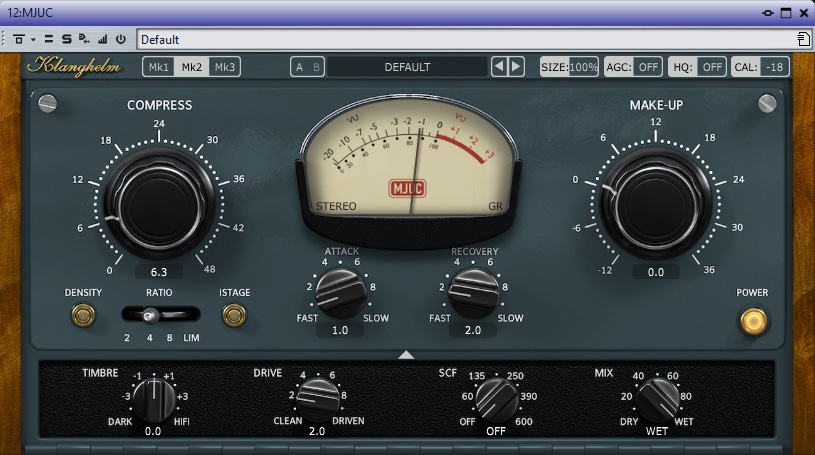Toggle the HQ OFF switch

point(697,67)
